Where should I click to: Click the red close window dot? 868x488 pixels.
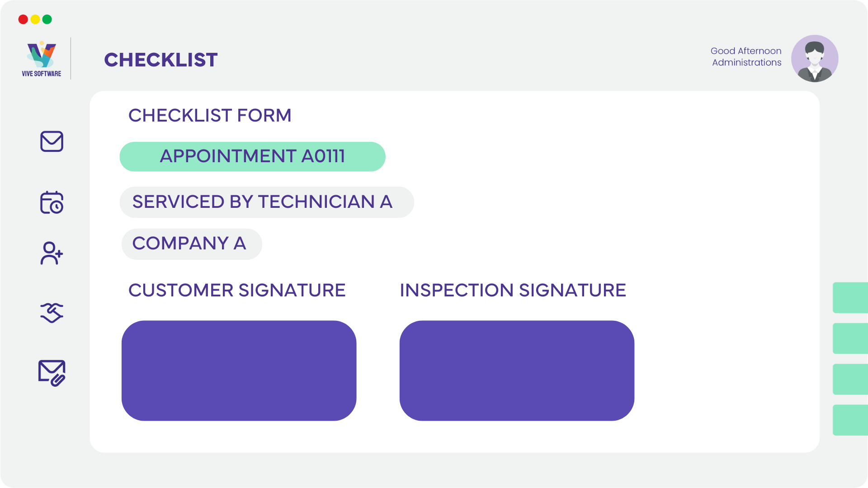(23, 19)
